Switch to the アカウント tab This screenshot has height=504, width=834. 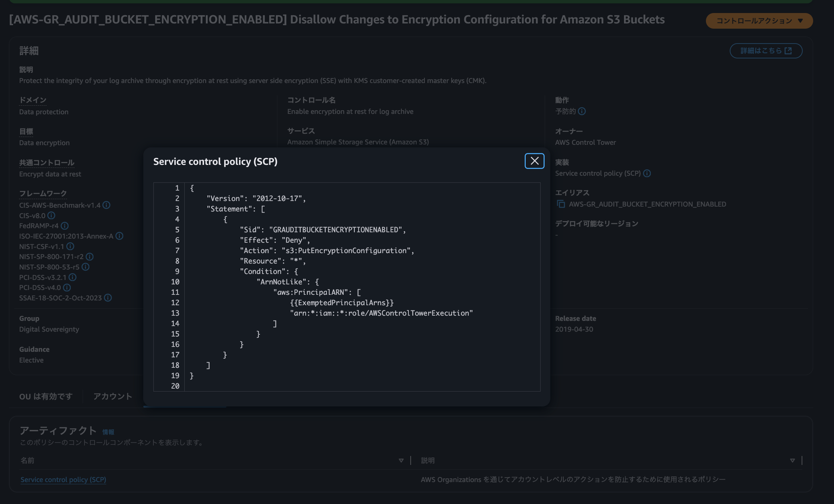point(112,396)
